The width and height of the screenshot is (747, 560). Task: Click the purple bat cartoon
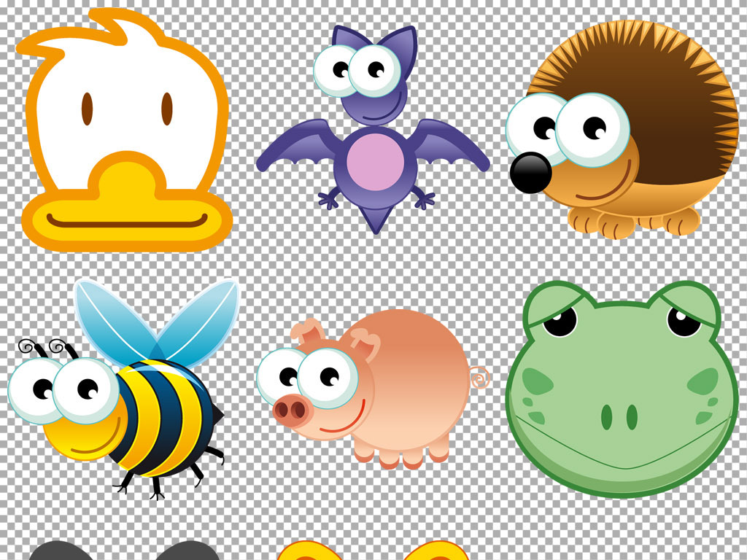click(x=373, y=130)
